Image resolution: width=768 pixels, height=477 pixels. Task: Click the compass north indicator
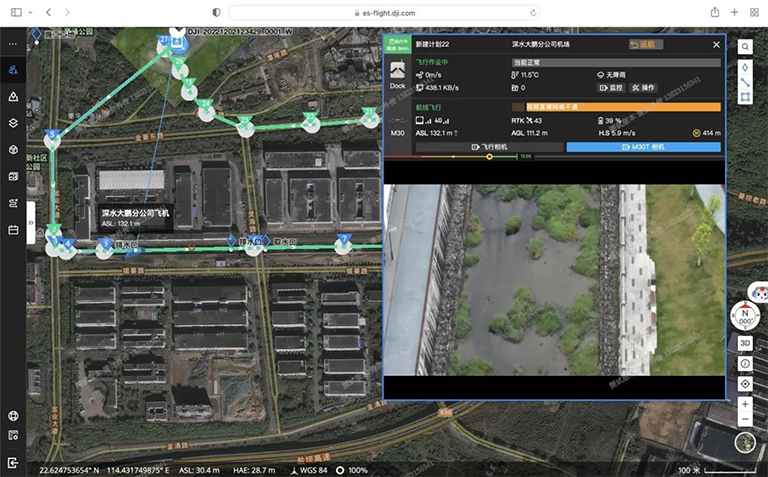pyautogui.click(x=745, y=316)
